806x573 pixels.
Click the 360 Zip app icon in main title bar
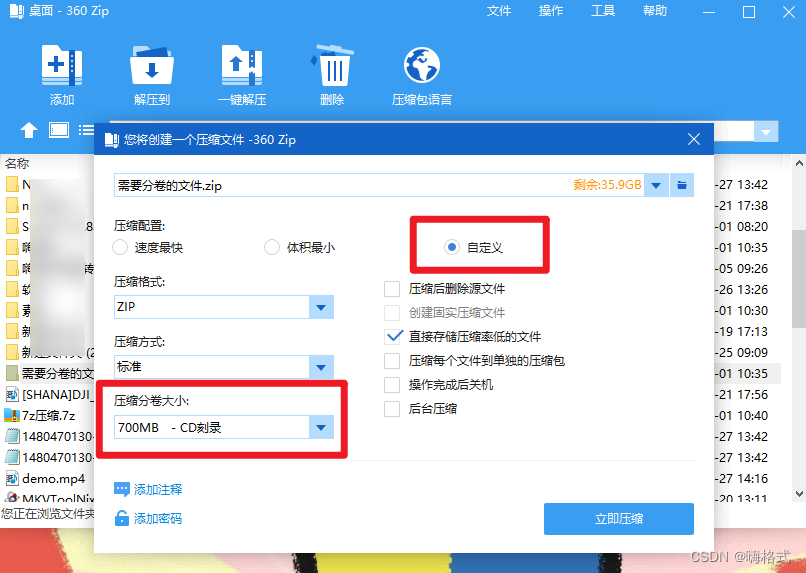click(x=16, y=11)
